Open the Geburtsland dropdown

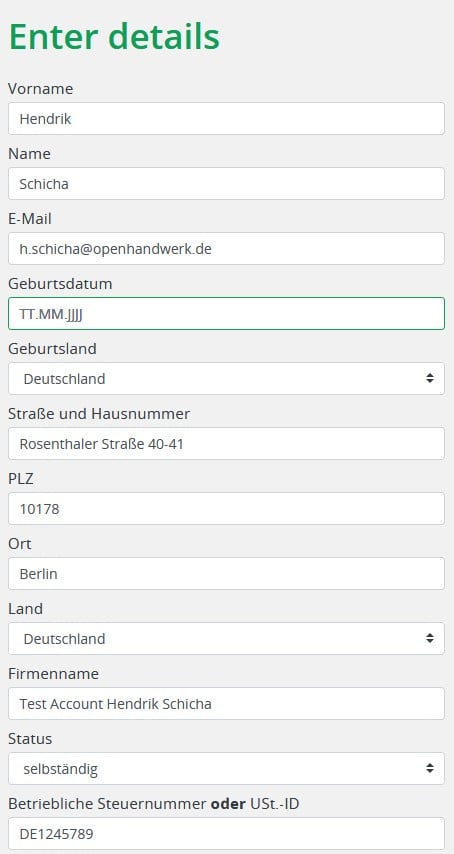[x=226, y=379]
